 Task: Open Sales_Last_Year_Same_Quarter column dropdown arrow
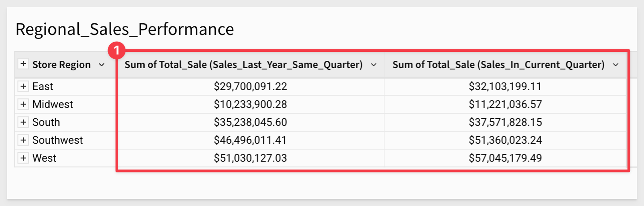click(x=374, y=65)
